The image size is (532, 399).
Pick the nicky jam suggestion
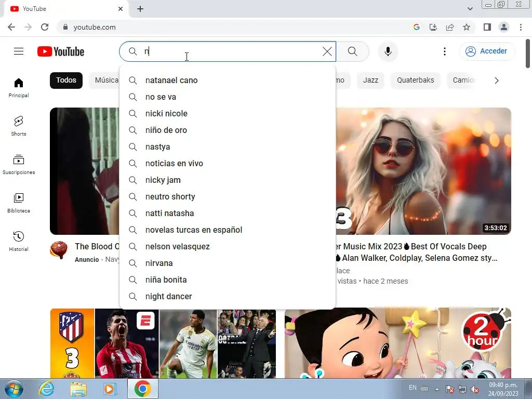pyautogui.click(x=228, y=180)
